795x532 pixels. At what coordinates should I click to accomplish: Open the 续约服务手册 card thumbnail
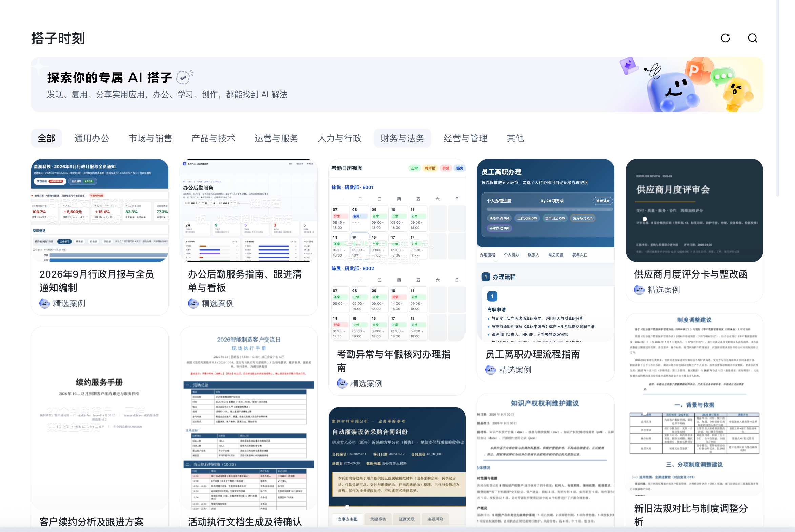tap(100, 418)
